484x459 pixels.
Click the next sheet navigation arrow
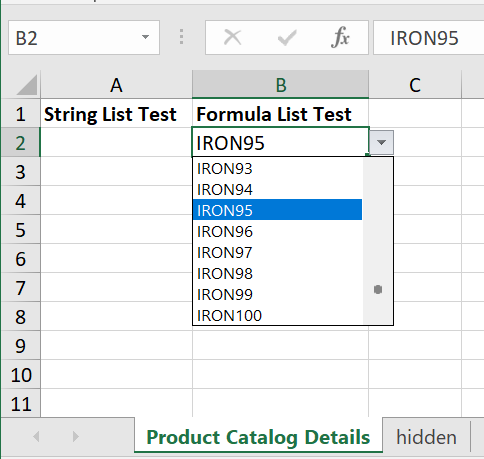click(x=76, y=436)
